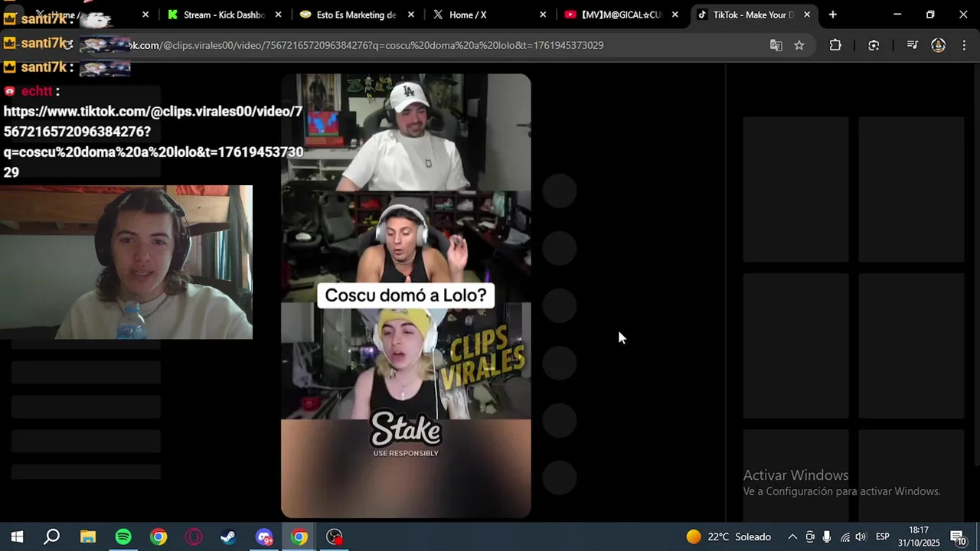Open the Windows Start menu

click(x=17, y=536)
